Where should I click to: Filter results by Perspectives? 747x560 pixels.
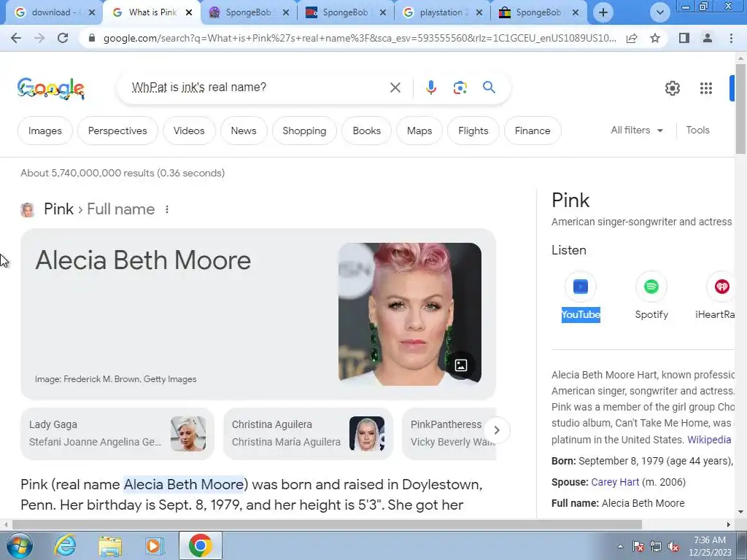pyautogui.click(x=117, y=131)
